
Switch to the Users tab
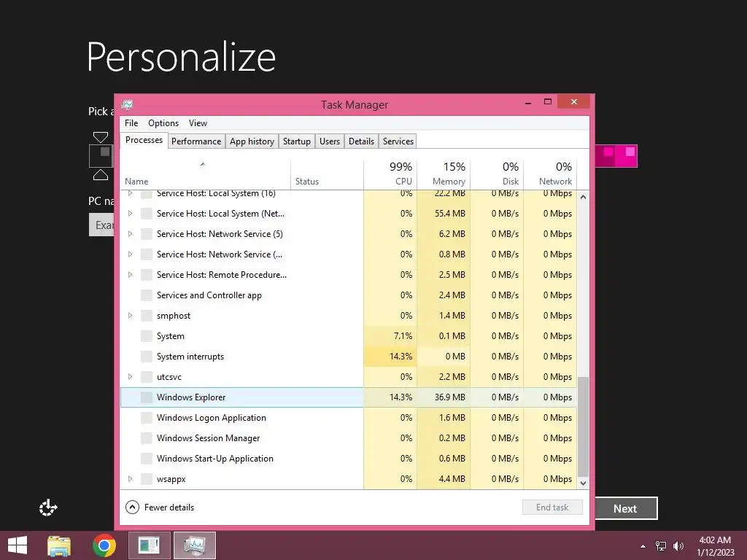tap(330, 141)
